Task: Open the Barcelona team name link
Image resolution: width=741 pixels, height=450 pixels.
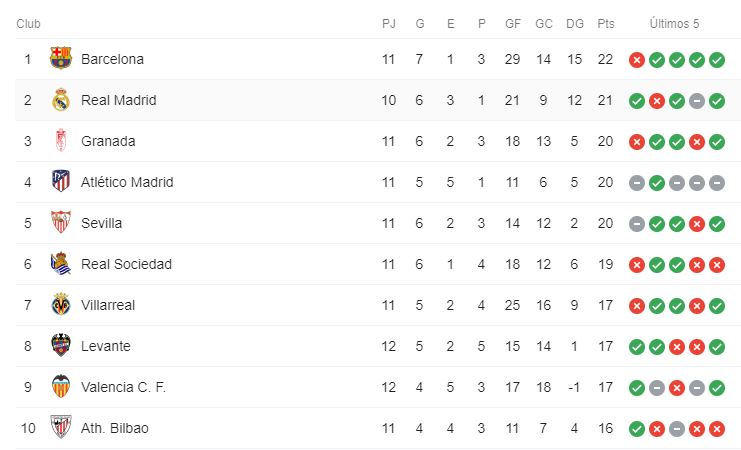Action: pos(112,59)
